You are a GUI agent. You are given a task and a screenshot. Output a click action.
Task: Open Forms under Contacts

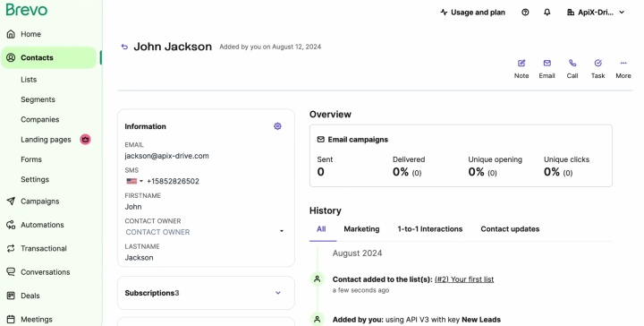coord(31,159)
